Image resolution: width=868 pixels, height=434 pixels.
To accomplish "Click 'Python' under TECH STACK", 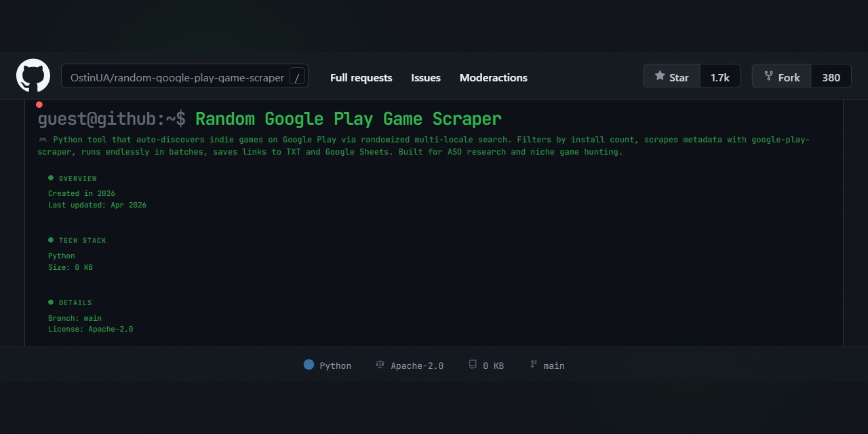I will point(62,256).
